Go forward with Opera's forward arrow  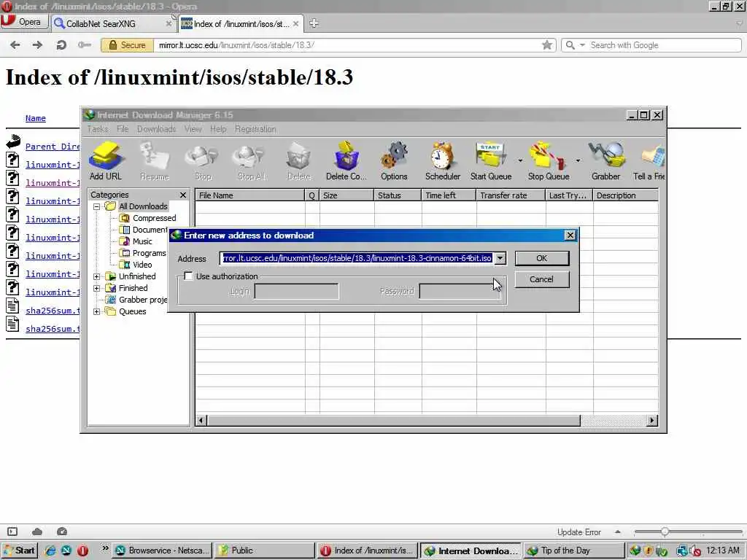pos(37,45)
